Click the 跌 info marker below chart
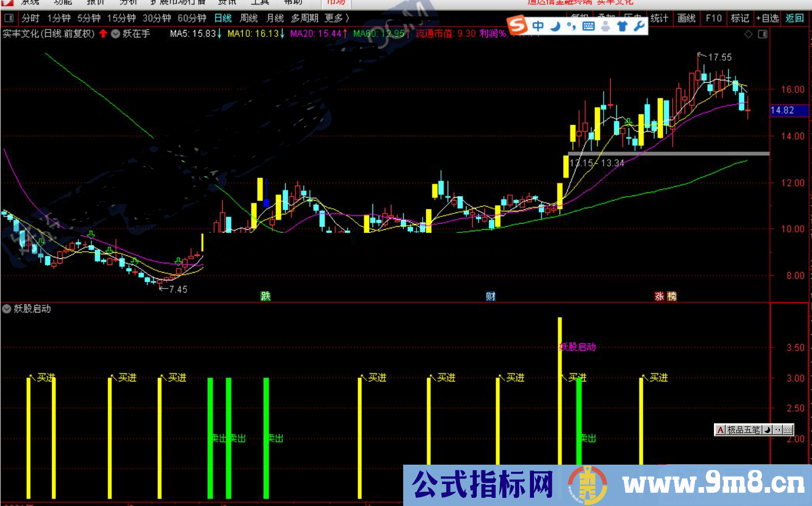The image size is (812, 506). 265,296
